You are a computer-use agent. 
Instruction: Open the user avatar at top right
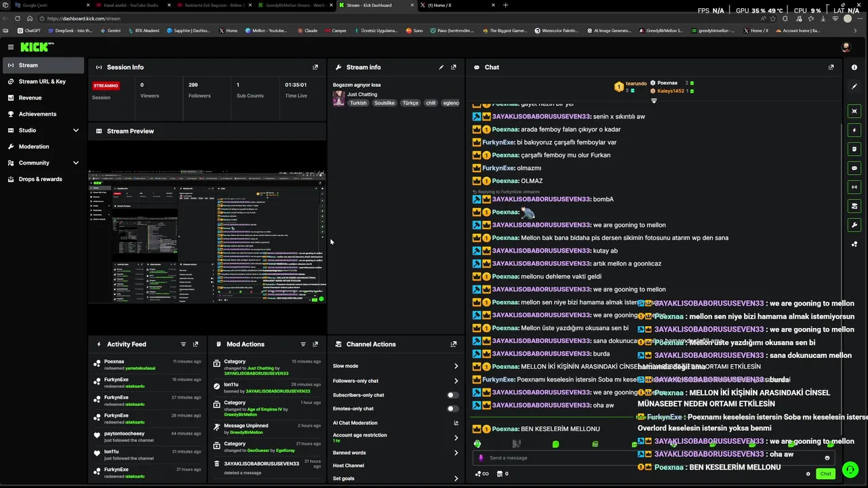(846, 47)
